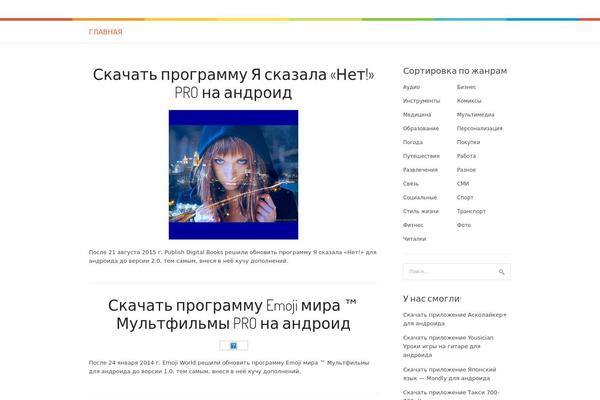
Task: Select the Образование genre
Action: click(421, 128)
